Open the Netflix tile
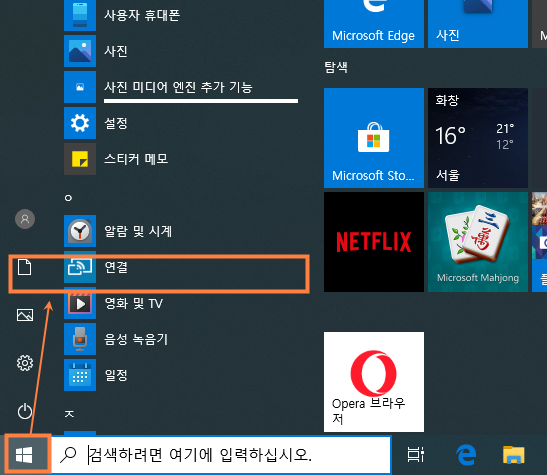547x475 pixels. (374, 242)
